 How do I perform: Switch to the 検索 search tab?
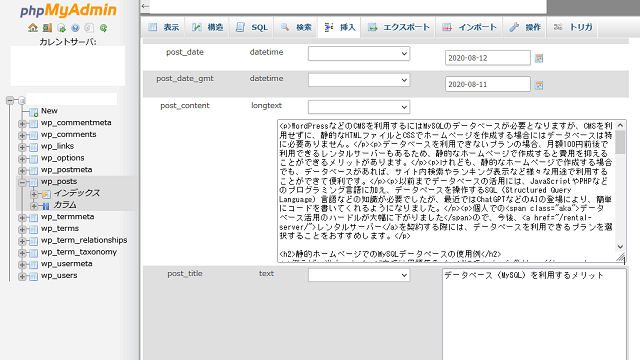click(x=296, y=27)
